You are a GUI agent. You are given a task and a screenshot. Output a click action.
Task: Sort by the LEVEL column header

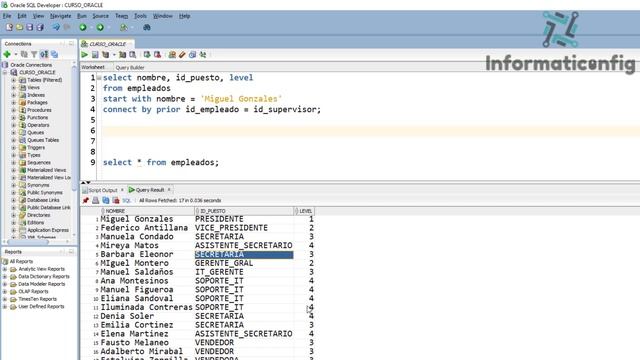(x=304, y=211)
